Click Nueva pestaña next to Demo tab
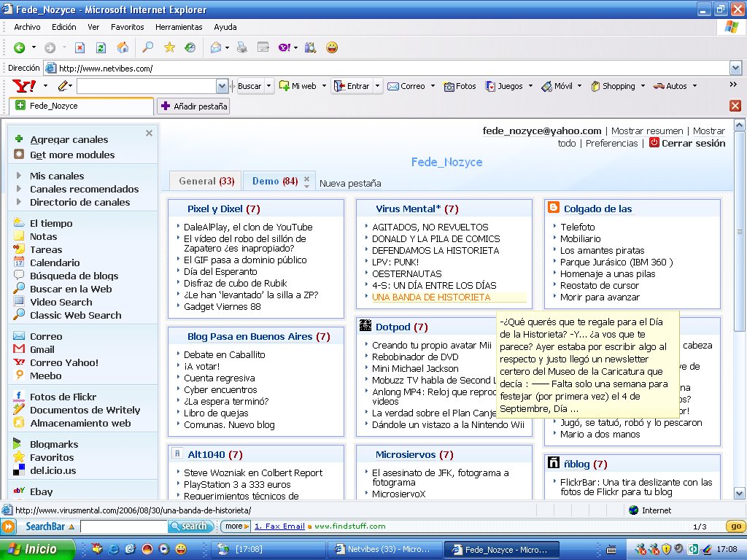The width and height of the screenshot is (747, 560). coord(350,183)
